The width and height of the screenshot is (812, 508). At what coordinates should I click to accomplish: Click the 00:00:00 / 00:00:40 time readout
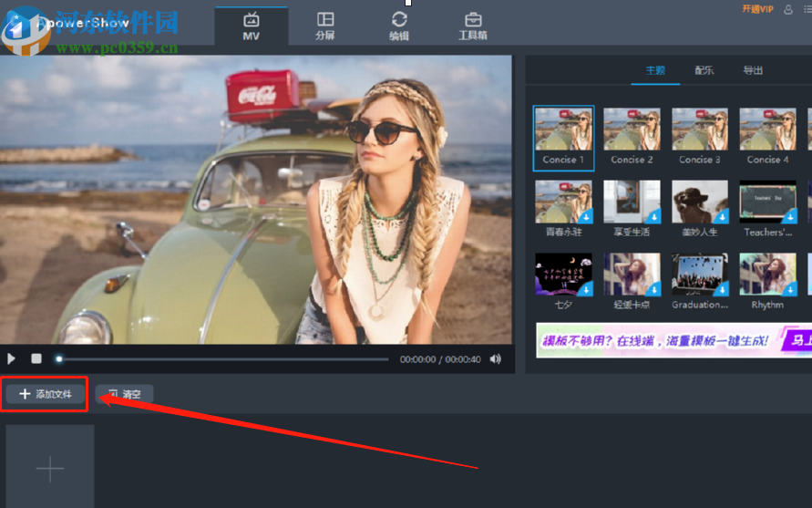click(x=440, y=359)
